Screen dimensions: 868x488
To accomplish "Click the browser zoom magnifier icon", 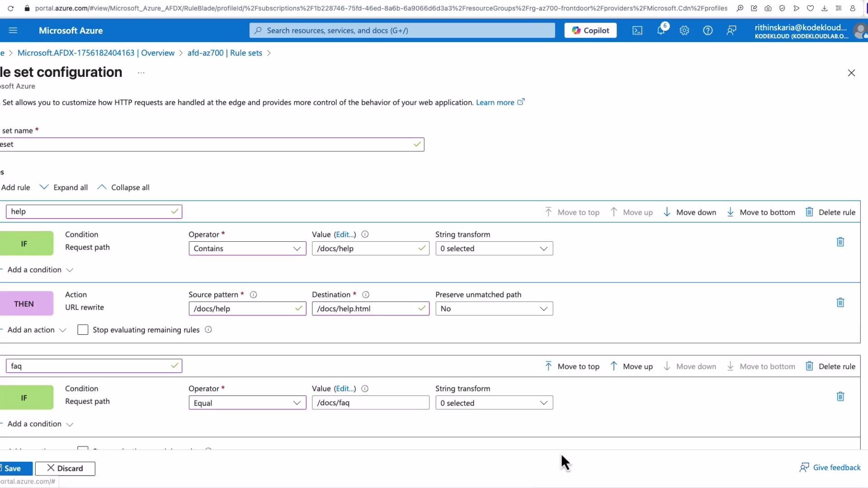I will tap(740, 8).
